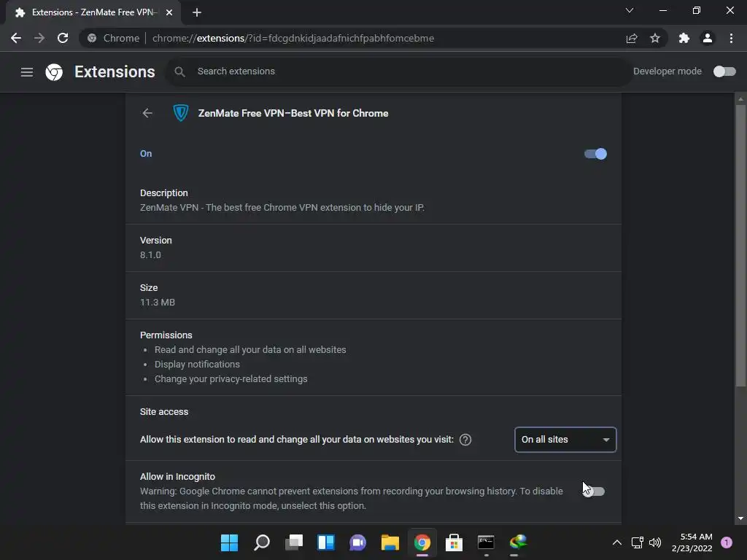
Task: Close the Extensions - ZenMate tab
Action: tap(169, 12)
